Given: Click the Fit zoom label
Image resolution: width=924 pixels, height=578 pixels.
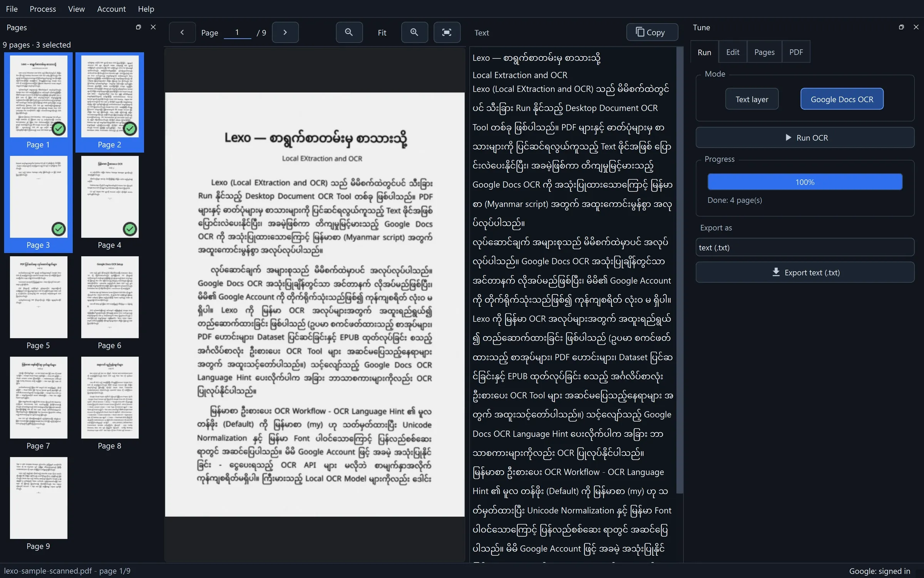Looking at the screenshot, I should coord(382,33).
